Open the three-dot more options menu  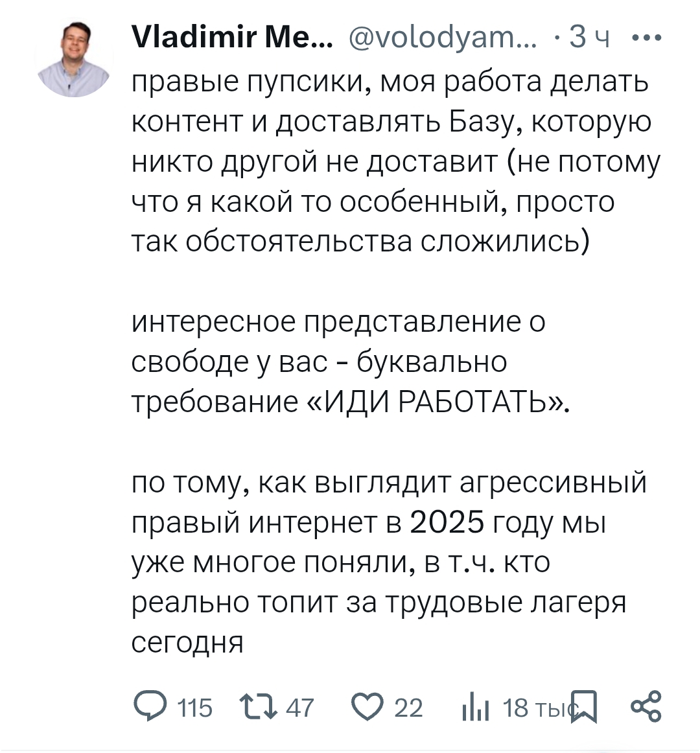646,38
